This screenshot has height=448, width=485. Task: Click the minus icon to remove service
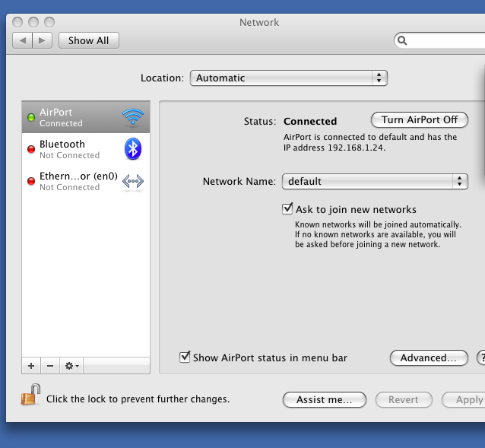(x=50, y=366)
